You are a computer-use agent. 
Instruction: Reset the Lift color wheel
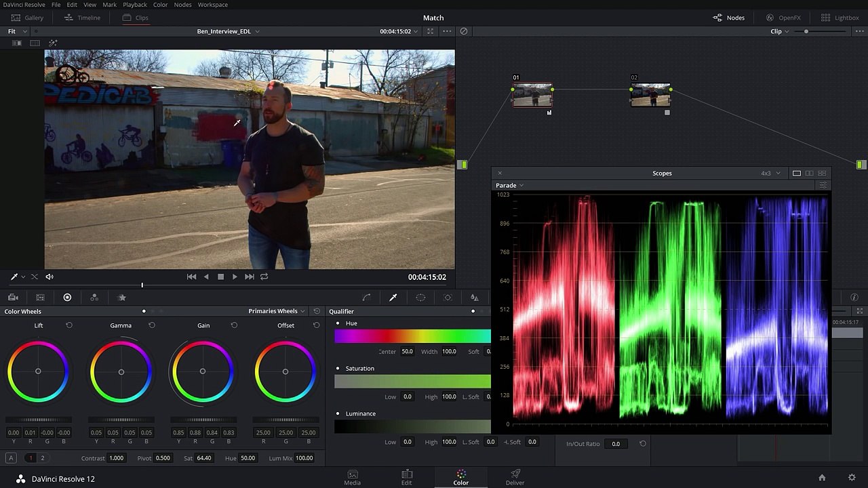point(69,325)
